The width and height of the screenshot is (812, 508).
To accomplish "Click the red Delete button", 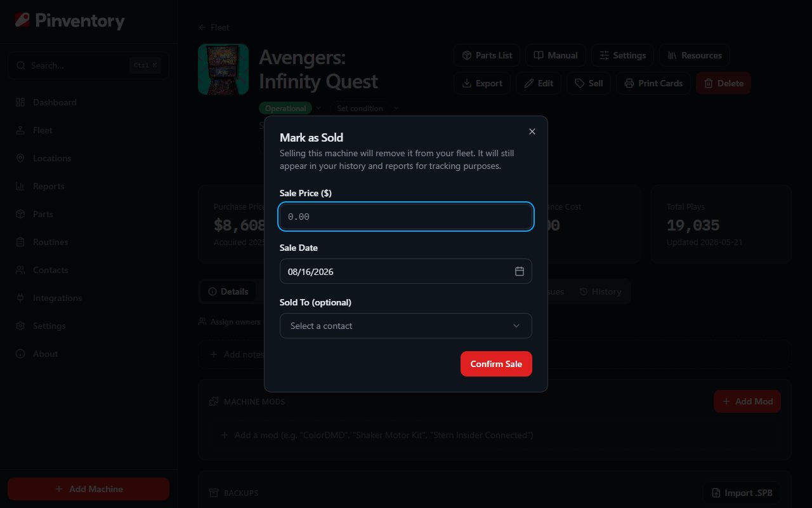I will 723,83.
